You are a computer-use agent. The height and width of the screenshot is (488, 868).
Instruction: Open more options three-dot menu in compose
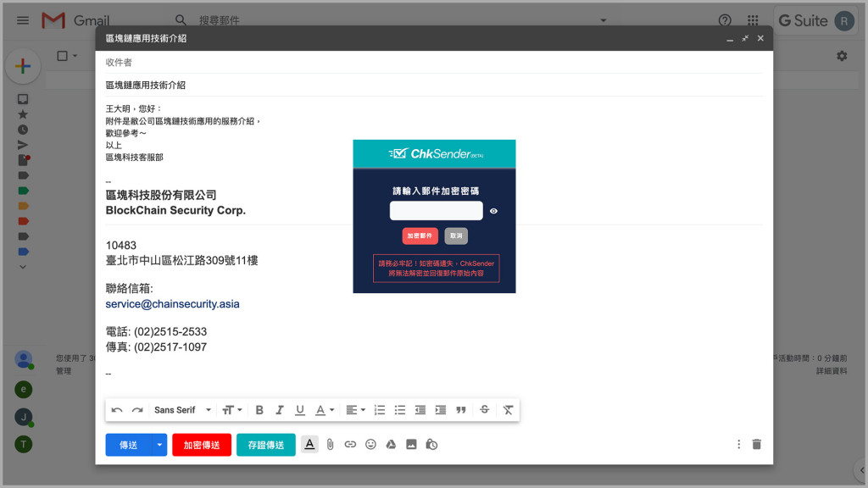coord(738,444)
